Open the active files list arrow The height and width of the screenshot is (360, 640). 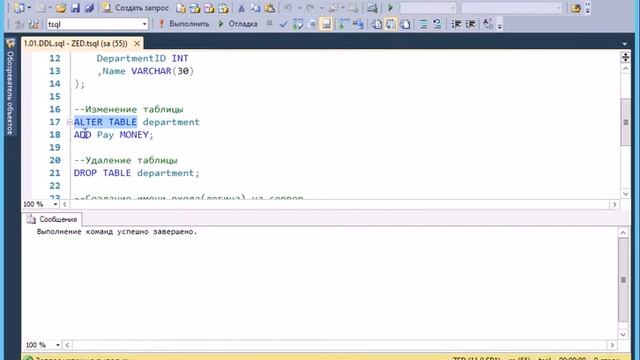coord(624,44)
